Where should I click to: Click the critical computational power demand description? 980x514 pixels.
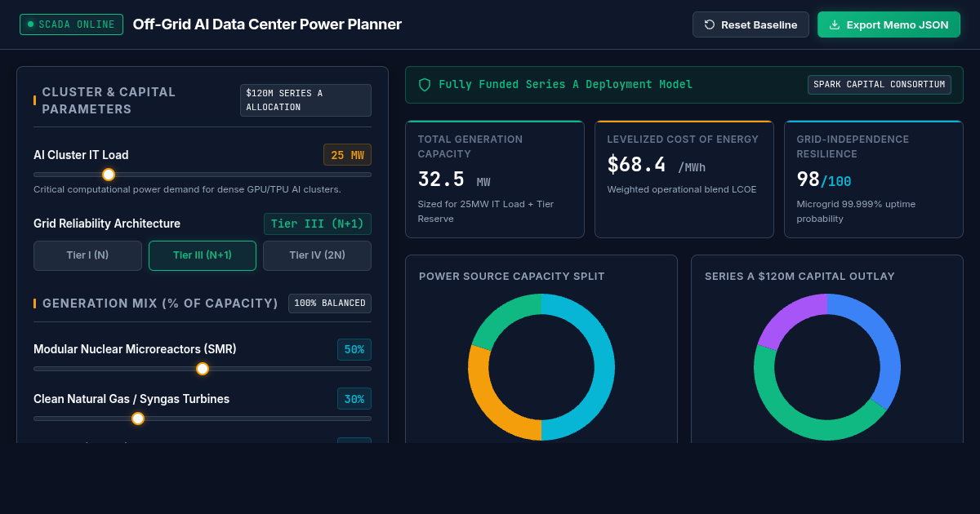tap(187, 189)
